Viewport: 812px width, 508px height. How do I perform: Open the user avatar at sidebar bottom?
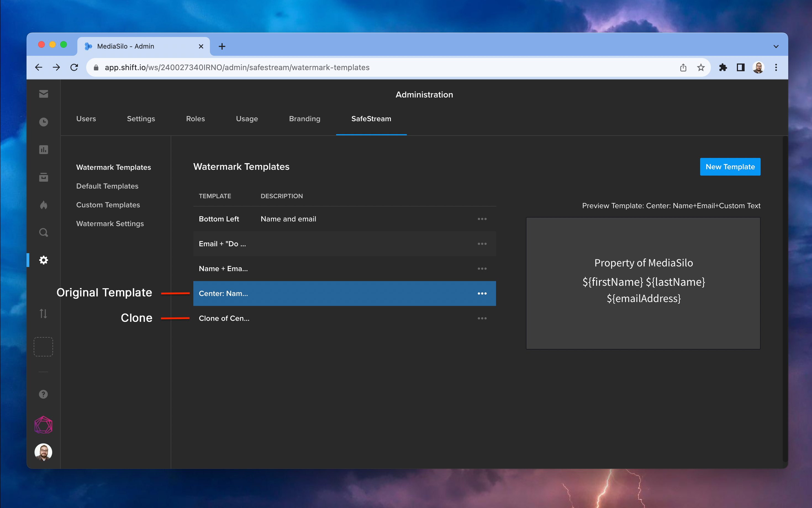click(x=43, y=452)
